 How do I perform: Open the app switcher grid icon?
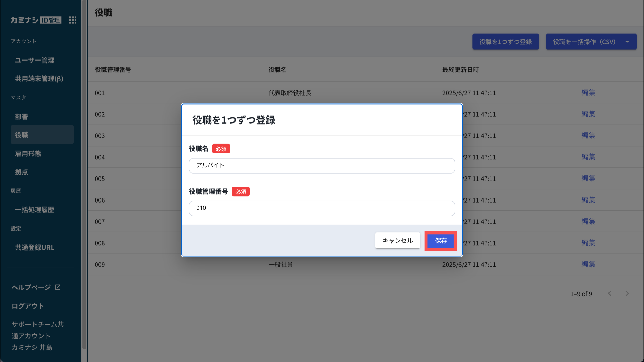point(73,20)
